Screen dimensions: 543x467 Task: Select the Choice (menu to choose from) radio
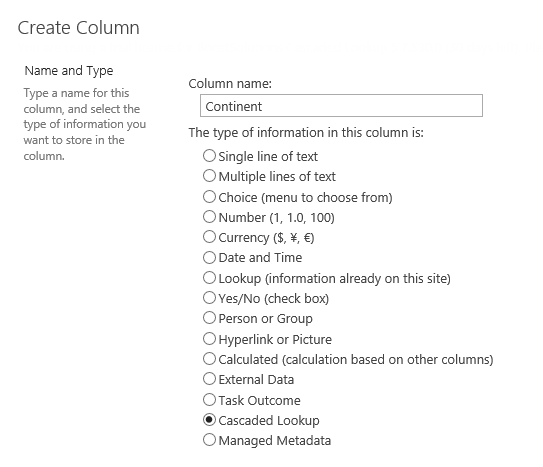point(209,197)
